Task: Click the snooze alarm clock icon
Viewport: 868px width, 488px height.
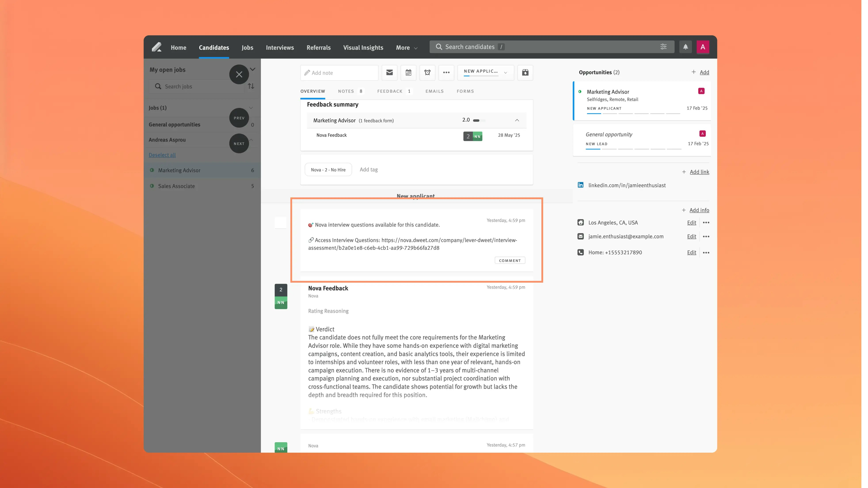Action: point(427,72)
